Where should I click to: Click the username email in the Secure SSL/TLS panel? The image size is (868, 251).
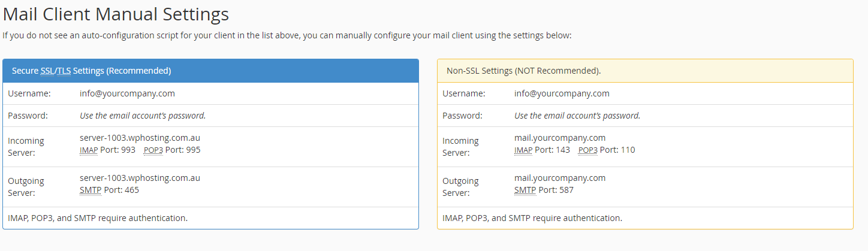[127, 93]
